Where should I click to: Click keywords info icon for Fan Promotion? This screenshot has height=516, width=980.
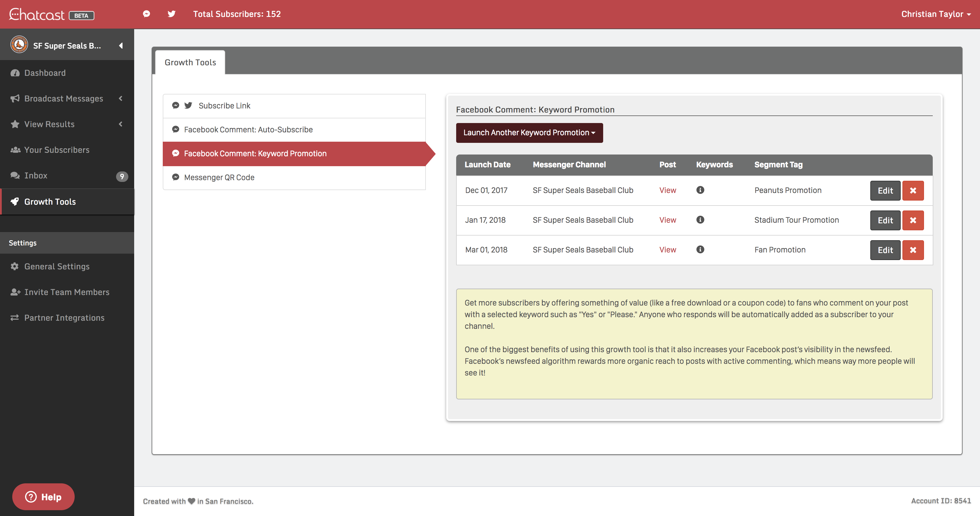point(700,250)
